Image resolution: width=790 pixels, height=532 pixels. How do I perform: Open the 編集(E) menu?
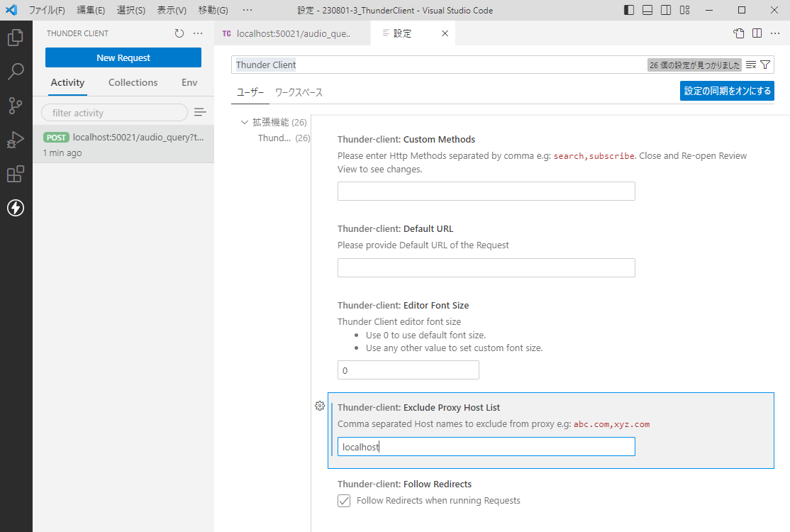coord(91,10)
